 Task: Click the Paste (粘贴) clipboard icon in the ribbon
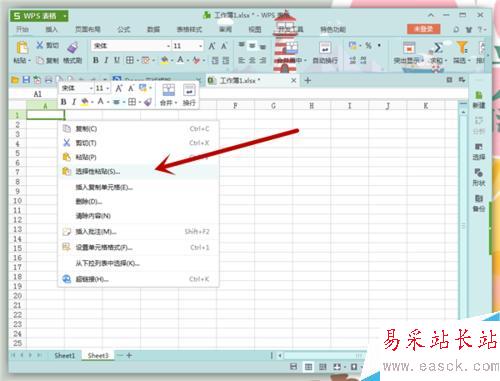[22, 48]
